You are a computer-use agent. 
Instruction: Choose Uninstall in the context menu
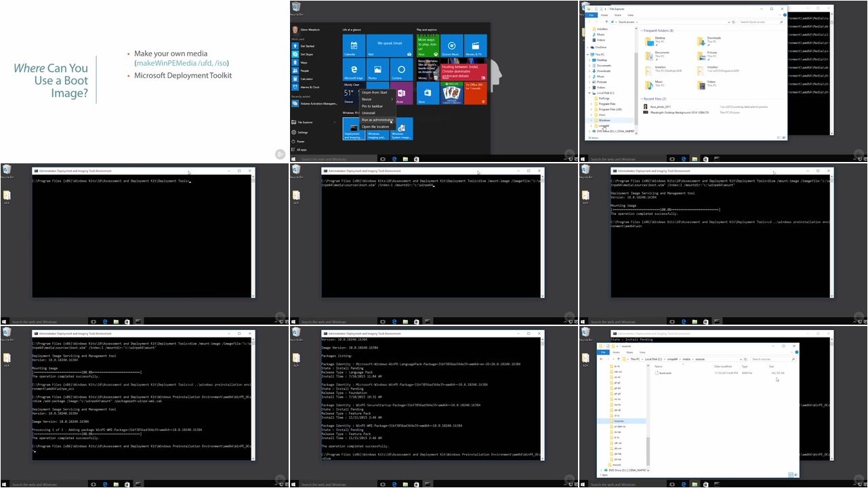point(377,113)
